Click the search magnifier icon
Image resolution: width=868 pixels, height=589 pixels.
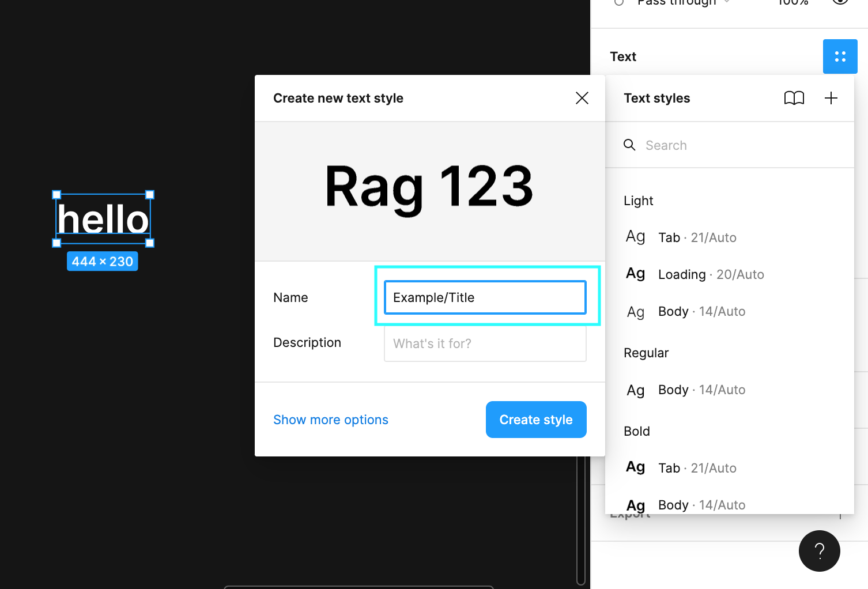pos(629,145)
